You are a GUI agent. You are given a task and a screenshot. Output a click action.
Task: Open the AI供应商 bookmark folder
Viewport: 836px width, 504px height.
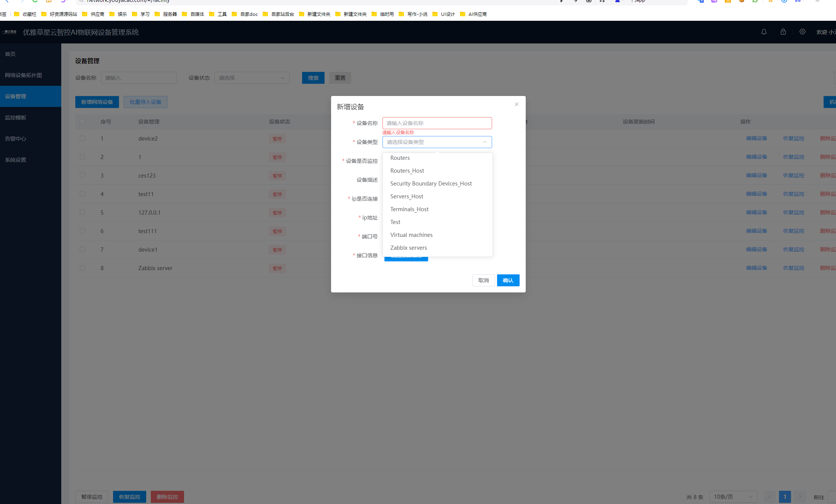[473, 14]
